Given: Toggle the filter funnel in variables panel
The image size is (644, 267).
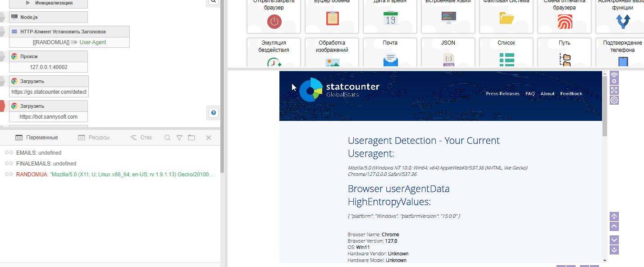Looking at the screenshot, I should [x=179, y=138].
